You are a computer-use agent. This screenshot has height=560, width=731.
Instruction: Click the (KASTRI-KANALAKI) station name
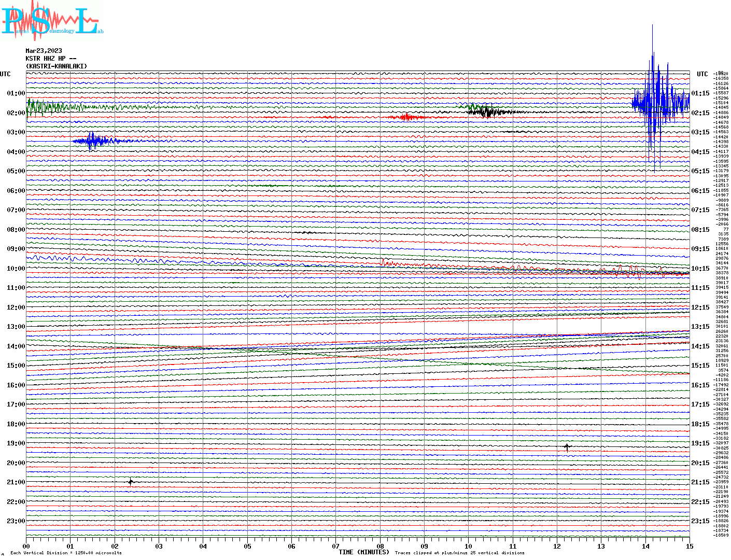pos(57,66)
